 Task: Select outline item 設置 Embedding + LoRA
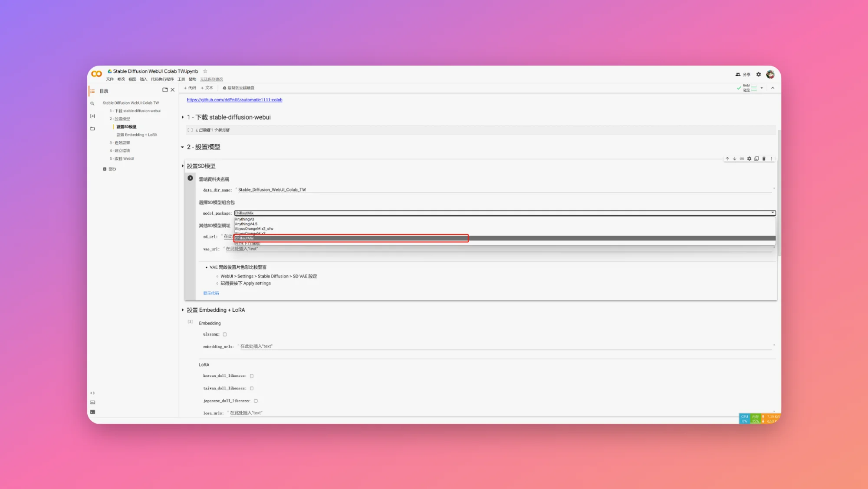(x=137, y=135)
